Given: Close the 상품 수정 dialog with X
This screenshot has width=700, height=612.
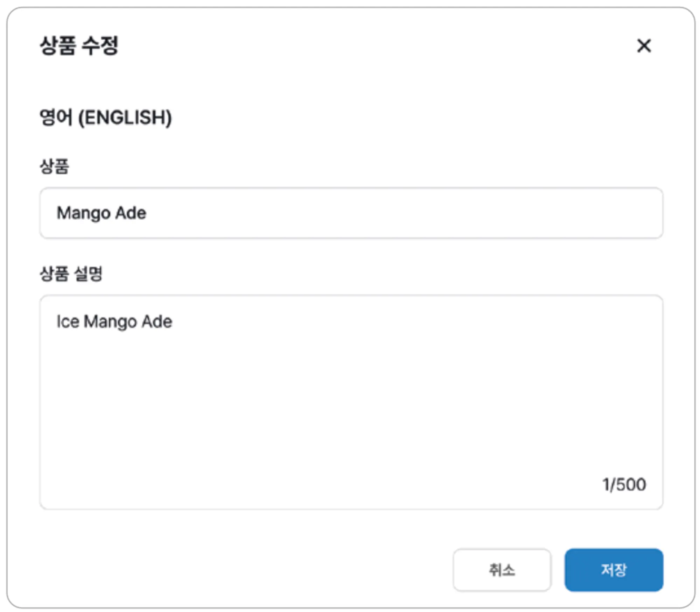Looking at the screenshot, I should click(x=644, y=46).
